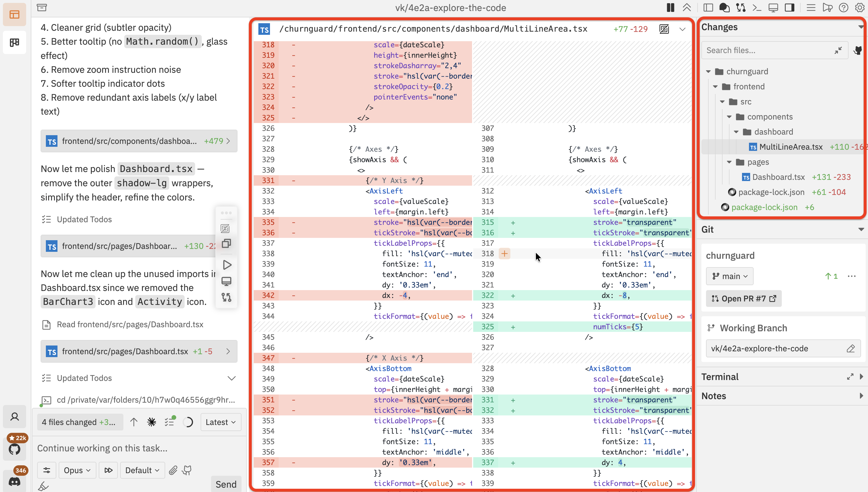Toggle the right sidebar panel
868x492 pixels.
(790, 8)
